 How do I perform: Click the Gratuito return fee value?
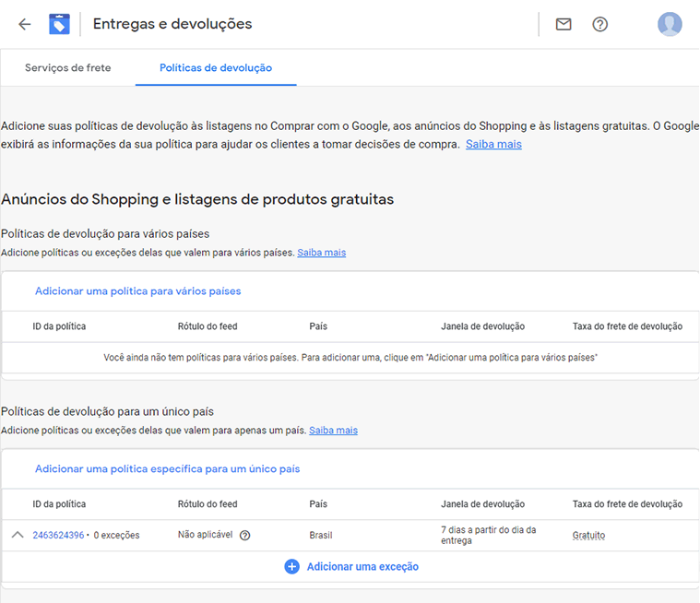588,535
